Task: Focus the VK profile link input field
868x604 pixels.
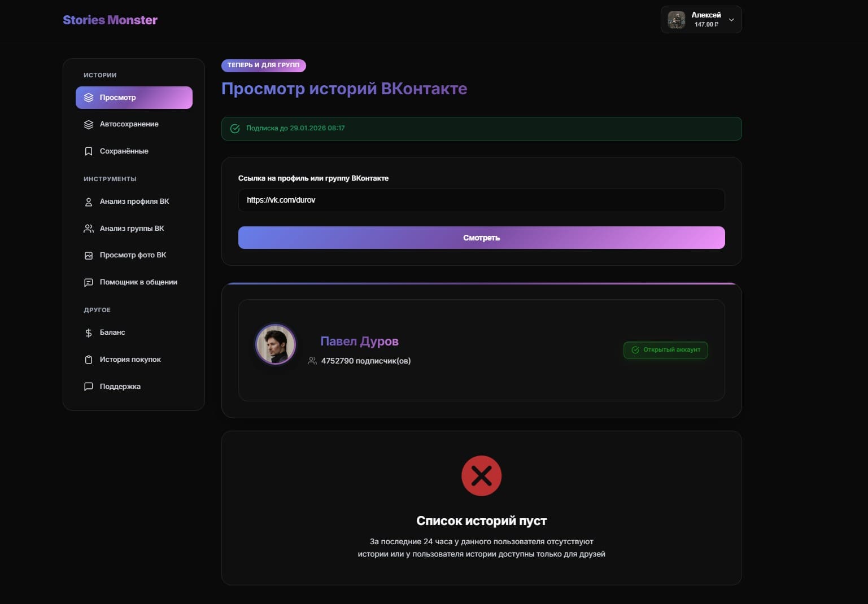Action: point(481,200)
